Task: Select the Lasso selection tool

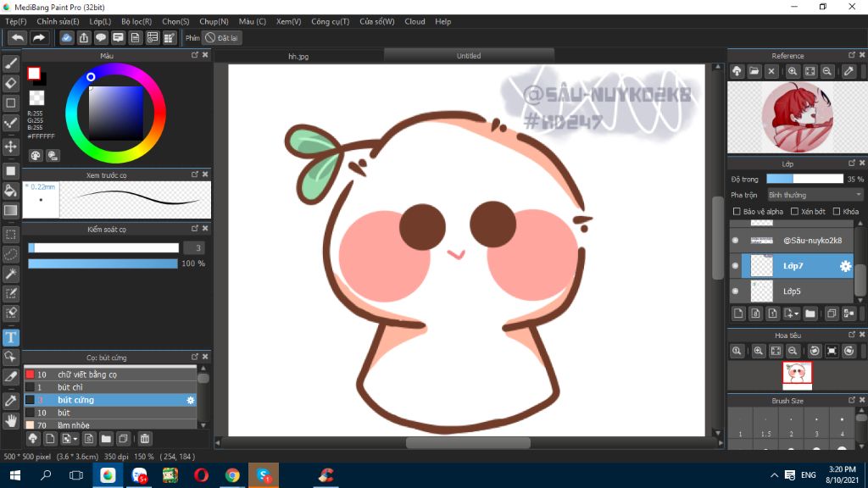Action: pos(10,254)
